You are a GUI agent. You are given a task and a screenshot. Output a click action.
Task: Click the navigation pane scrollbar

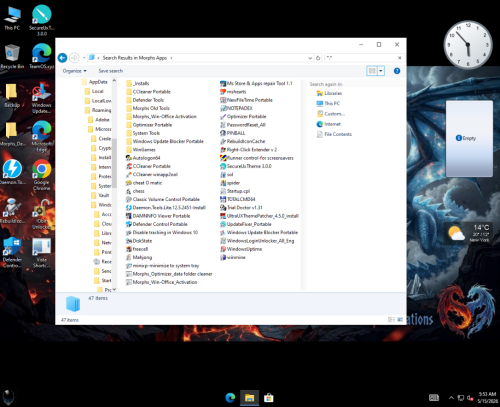[x=114, y=163]
